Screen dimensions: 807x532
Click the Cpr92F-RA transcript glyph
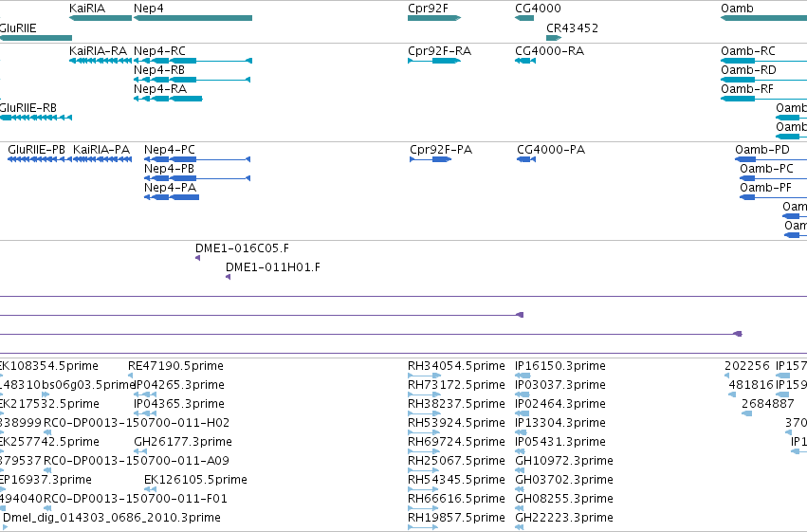[434, 61]
